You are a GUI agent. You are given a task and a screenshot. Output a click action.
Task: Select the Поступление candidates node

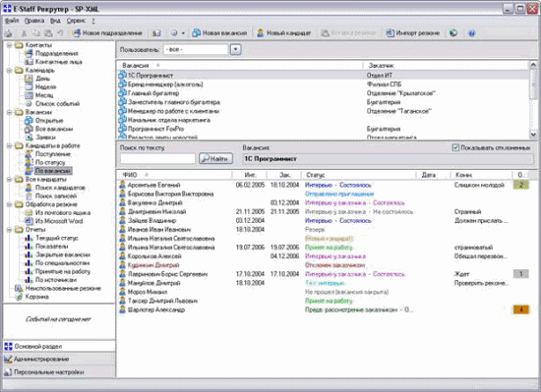(53, 154)
